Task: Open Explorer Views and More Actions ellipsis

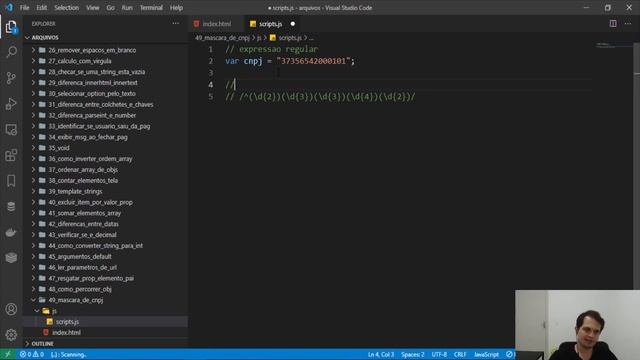Action: [x=176, y=24]
